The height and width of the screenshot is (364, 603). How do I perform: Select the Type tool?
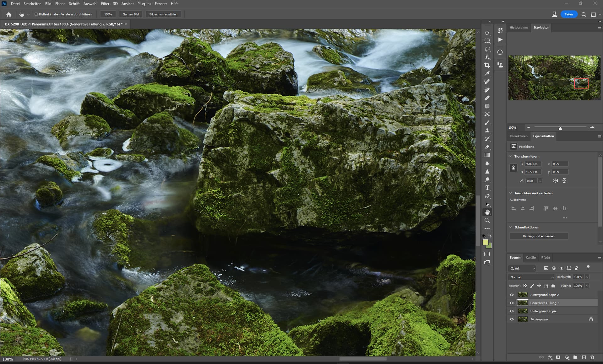[487, 188]
